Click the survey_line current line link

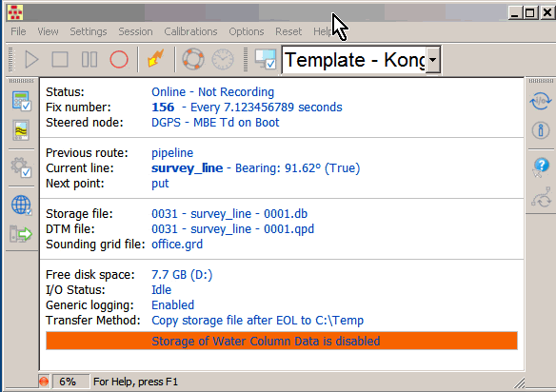tap(188, 168)
